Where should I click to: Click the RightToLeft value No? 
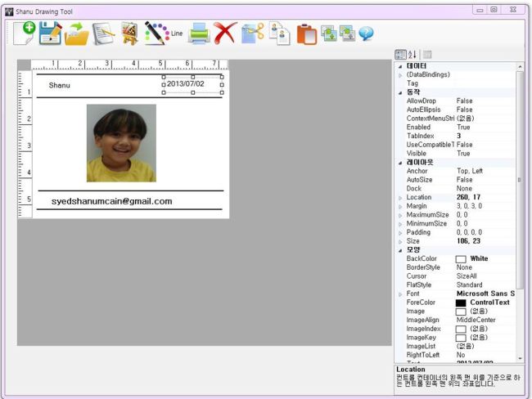point(461,356)
